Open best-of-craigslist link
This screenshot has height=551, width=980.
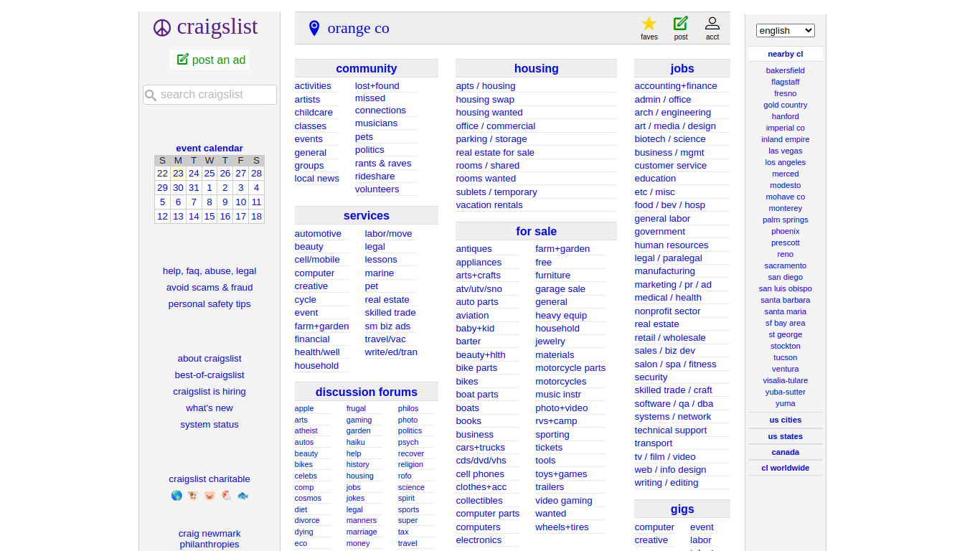pyautogui.click(x=209, y=375)
